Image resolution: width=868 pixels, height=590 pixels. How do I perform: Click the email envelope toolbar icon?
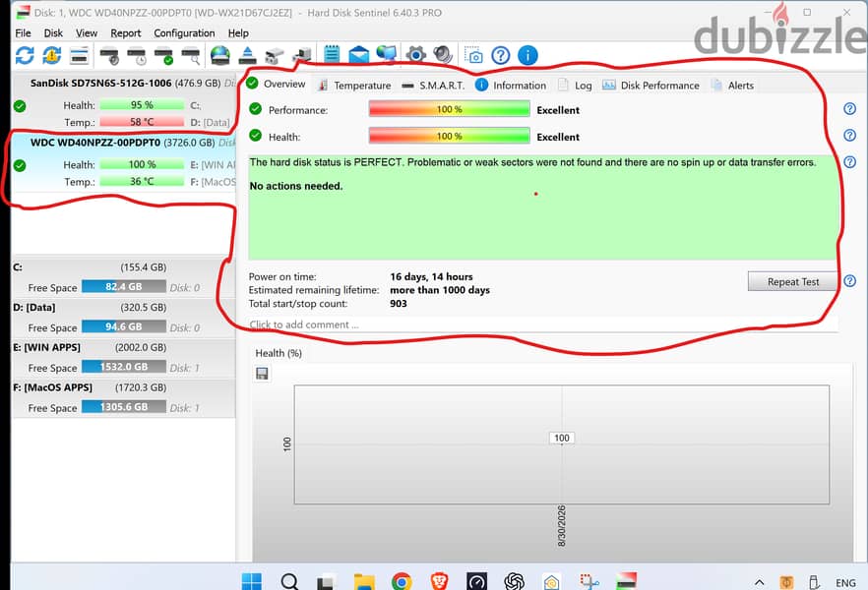pyautogui.click(x=358, y=55)
